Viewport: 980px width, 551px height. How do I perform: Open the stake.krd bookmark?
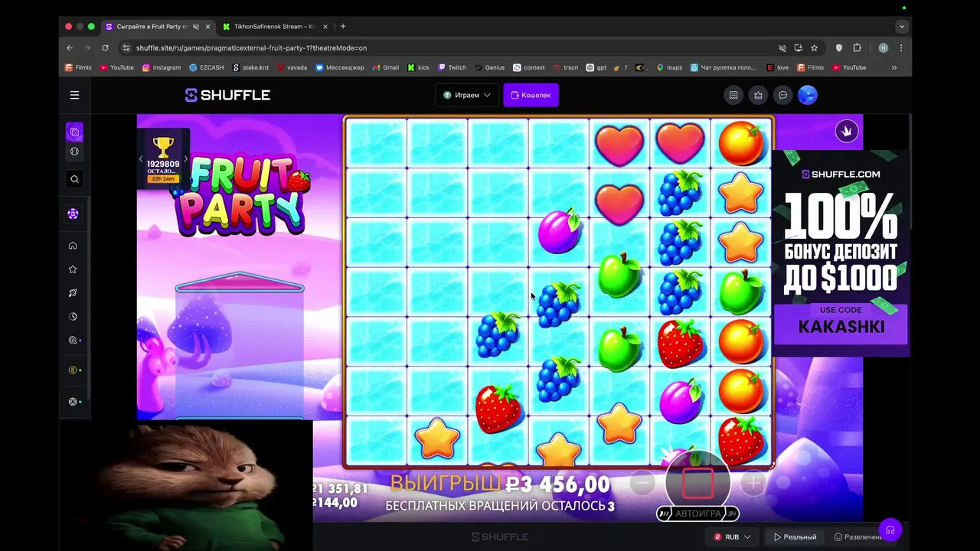pos(250,67)
